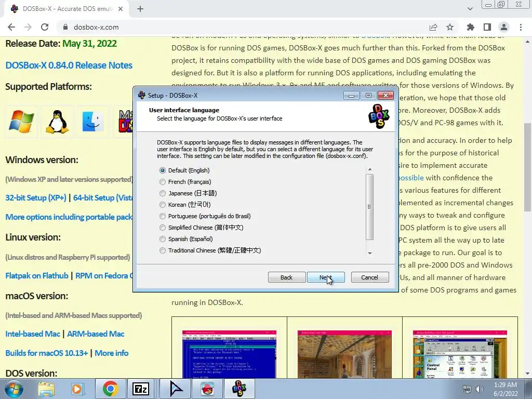This screenshot has height=399, width=532.
Task: Open arrow cursor app taskbar icon
Action: [x=176, y=389]
